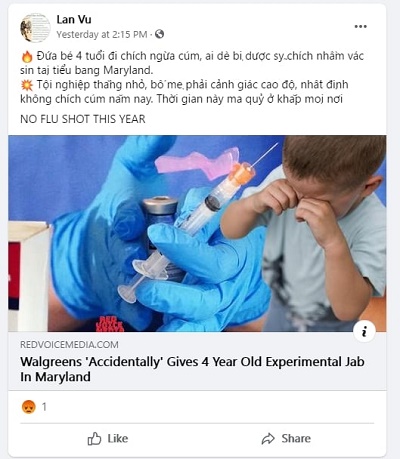Open the Lan Vu profile name link
This screenshot has height=459, width=400.
74,20
